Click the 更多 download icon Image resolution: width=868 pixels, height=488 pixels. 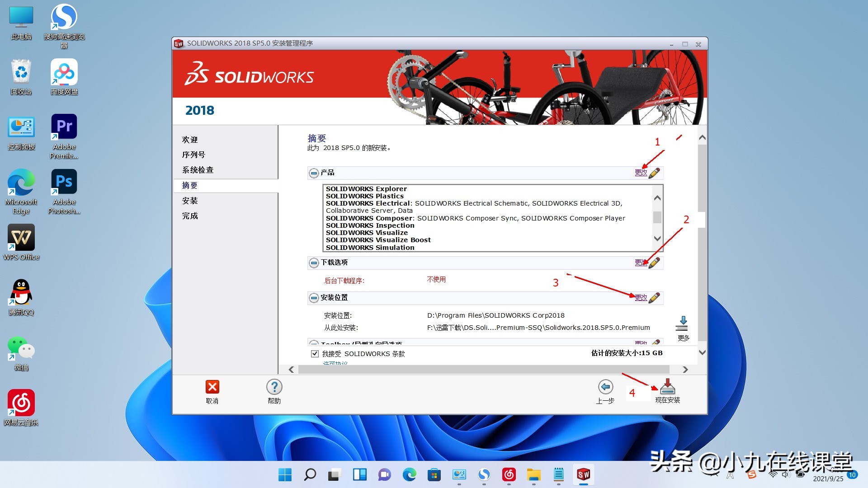(683, 323)
